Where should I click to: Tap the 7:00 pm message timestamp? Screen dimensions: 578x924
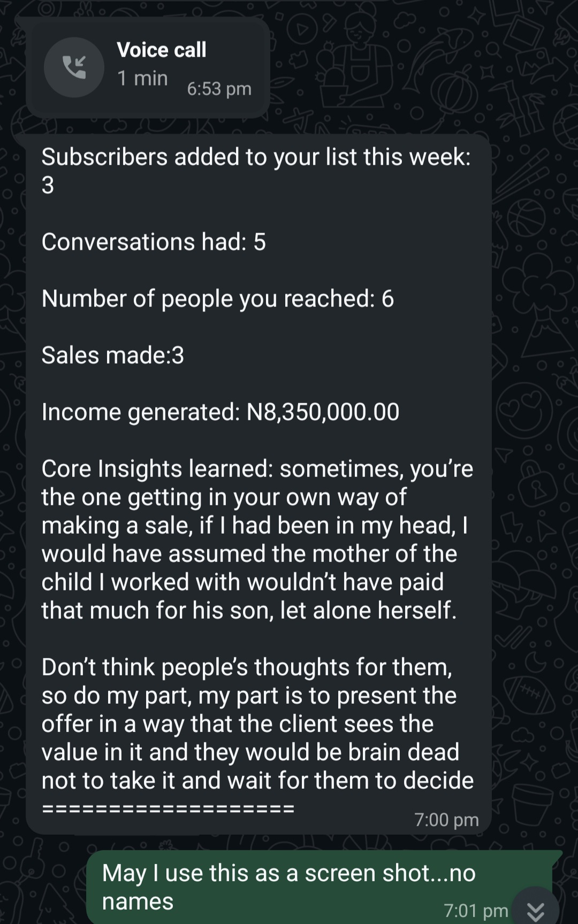pos(446,820)
